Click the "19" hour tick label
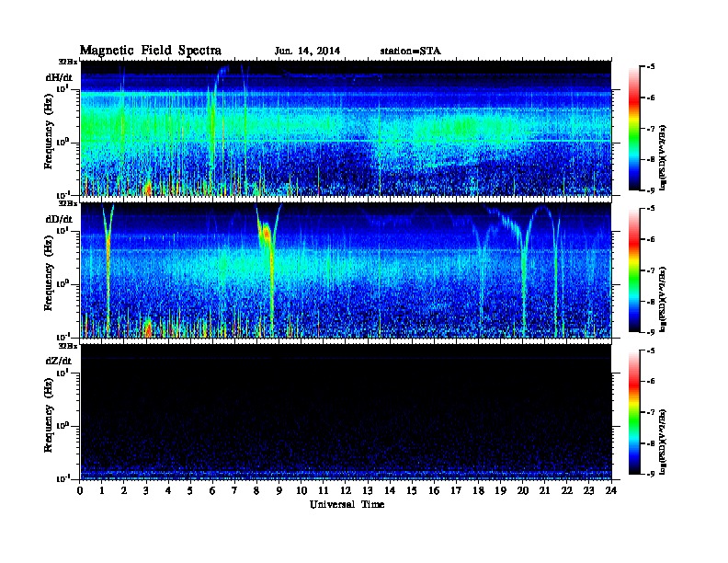The height and width of the screenshot is (563, 728). click(500, 490)
